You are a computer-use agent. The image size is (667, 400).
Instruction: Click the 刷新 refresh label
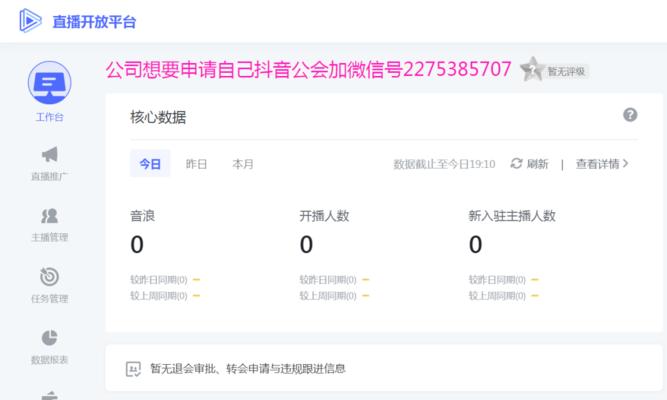(537, 164)
